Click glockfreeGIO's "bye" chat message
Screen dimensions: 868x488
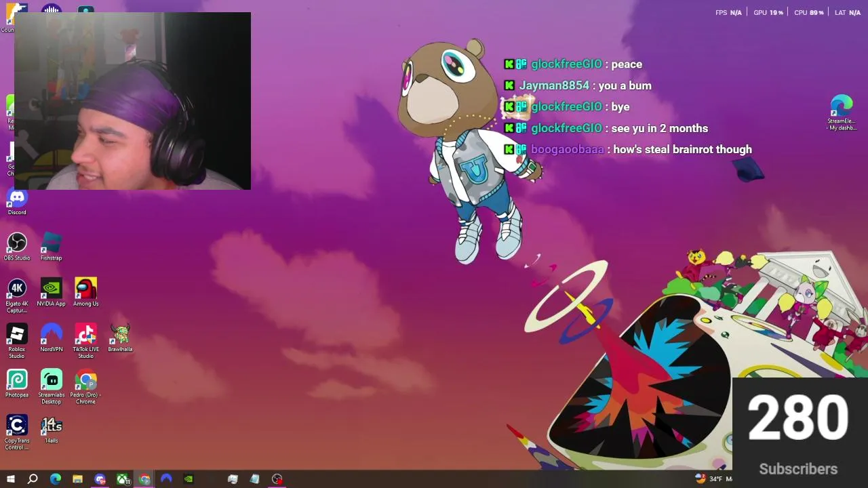tap(620, 107)
